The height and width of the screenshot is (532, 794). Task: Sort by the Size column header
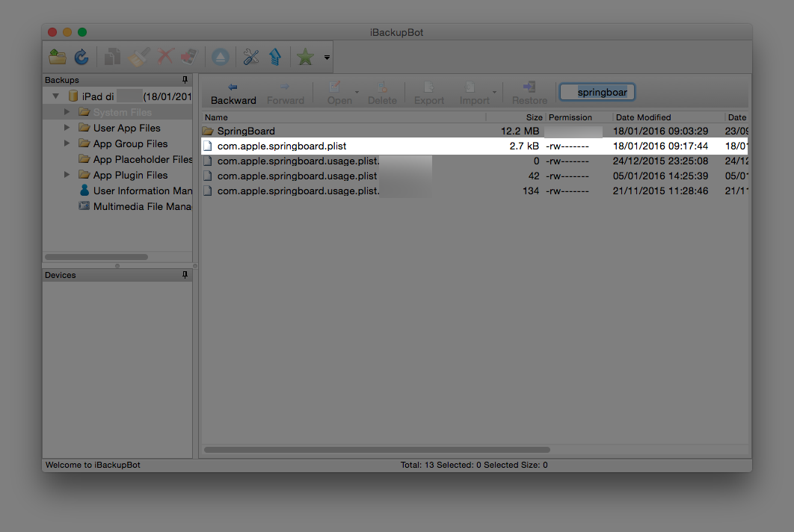(515, 117)
